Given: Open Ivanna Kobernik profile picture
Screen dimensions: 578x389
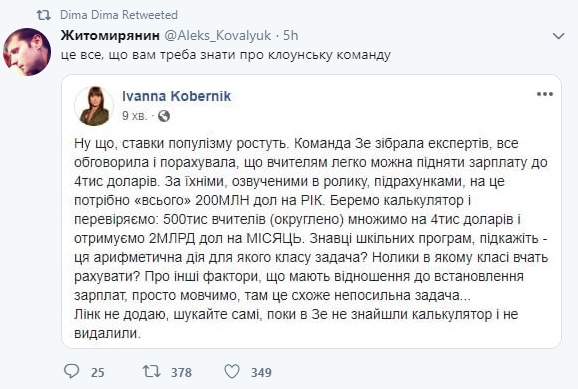Looking at the screenshot, I should [94, 106].
